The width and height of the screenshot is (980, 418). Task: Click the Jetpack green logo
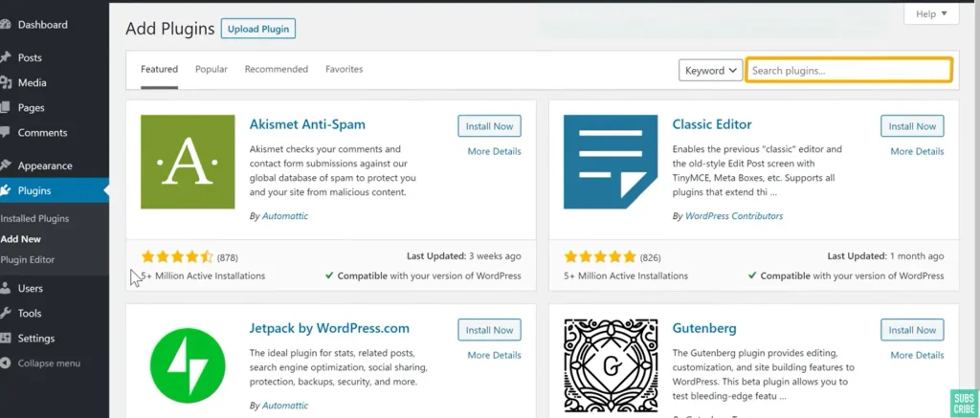188,365
